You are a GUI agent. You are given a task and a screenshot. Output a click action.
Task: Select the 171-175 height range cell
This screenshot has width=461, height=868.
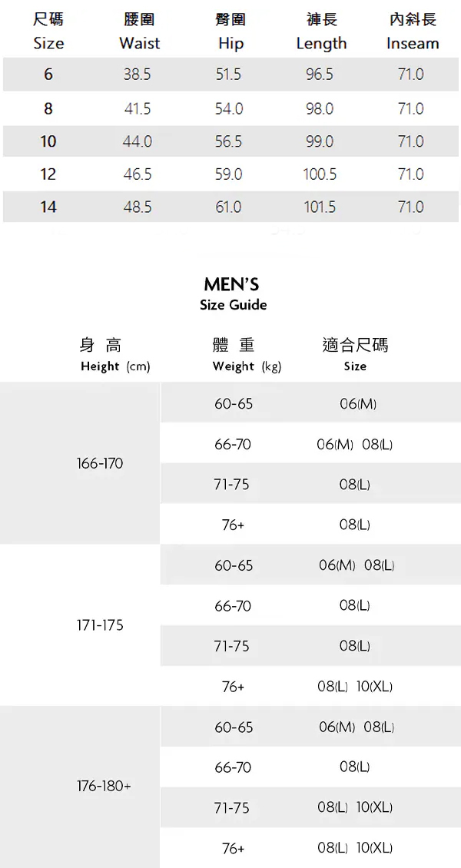pyautogui.click(x=100, y=625)
